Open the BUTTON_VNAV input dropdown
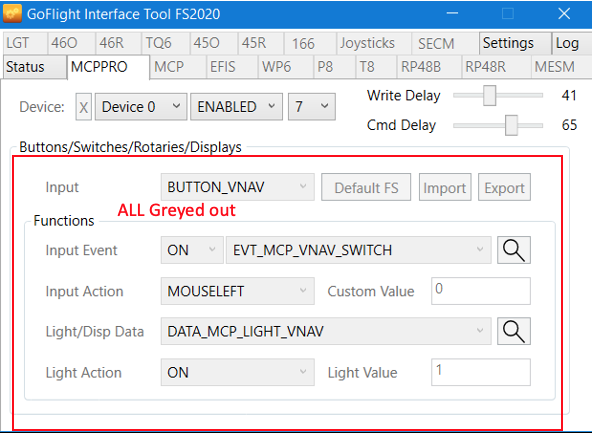This screenshot has height=434, width=597. [238, 187]
